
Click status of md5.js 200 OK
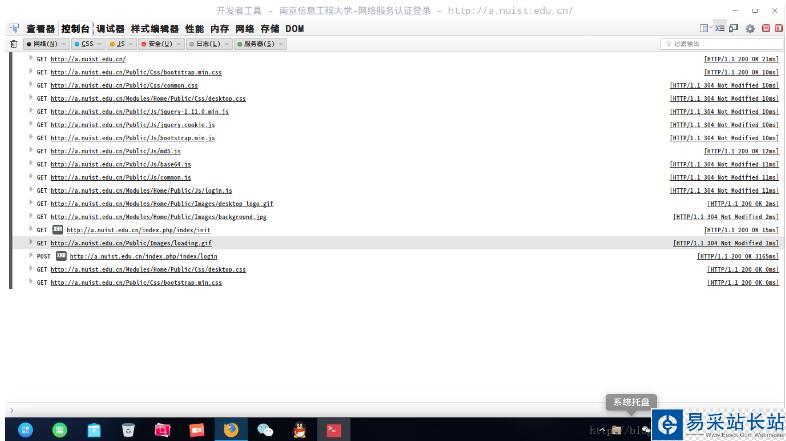coord(741,151)
